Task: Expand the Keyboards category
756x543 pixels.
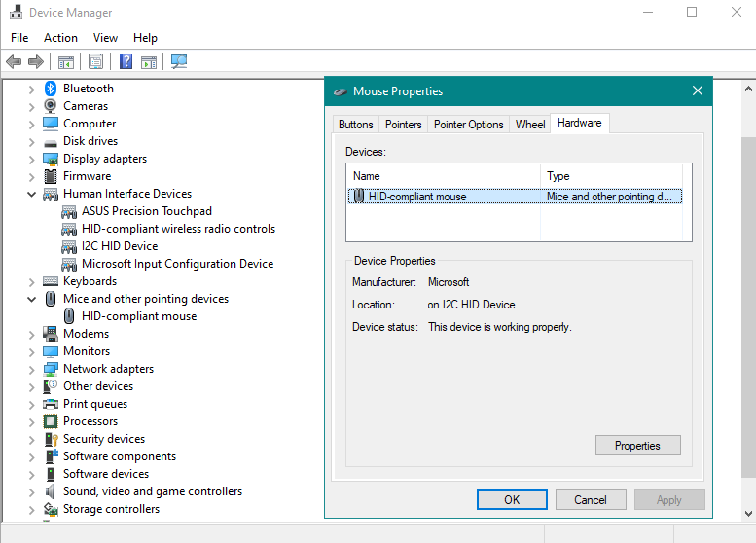Action: [x=31, y=282]
